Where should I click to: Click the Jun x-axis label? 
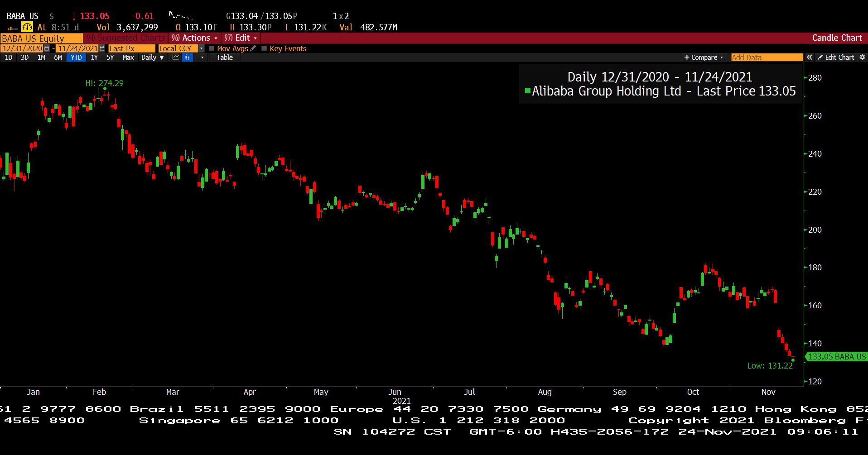(395, 392)
